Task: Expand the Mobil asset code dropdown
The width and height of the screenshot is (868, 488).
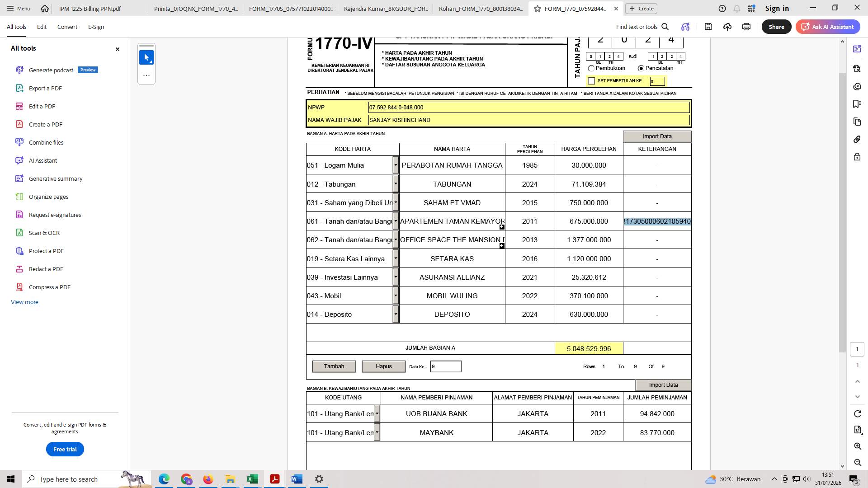Action: (396, 296)
